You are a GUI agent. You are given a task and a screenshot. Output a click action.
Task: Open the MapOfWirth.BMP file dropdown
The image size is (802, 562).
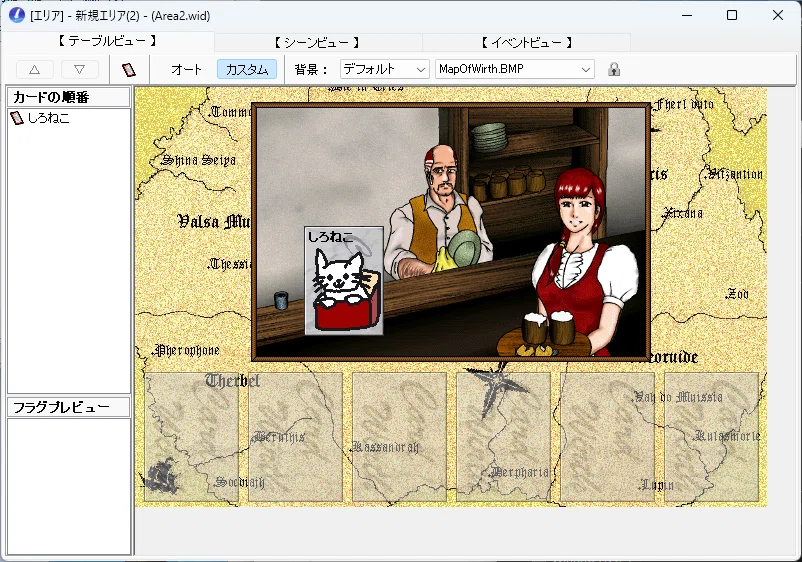(x=515, y=69)
